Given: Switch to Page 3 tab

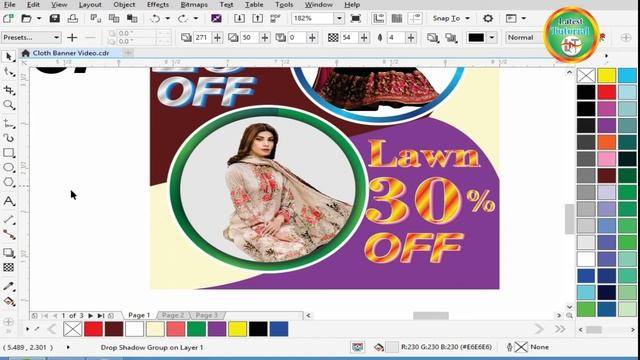Looking at the screenshot, I should pyautogui.click(x=207, y=315).
